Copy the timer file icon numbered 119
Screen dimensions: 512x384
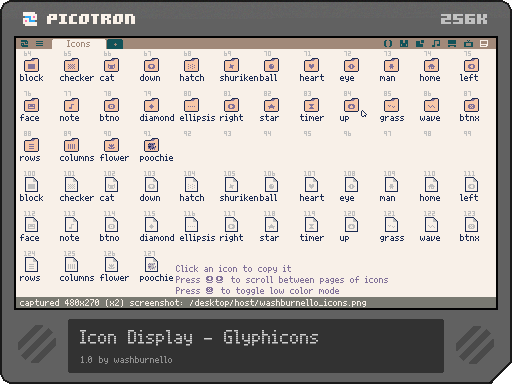(311, 225)
